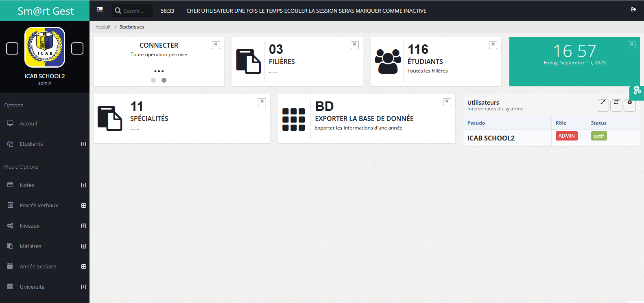
Task: Expand the Etudiants sidebar submenu
Action: click(83, 144)
